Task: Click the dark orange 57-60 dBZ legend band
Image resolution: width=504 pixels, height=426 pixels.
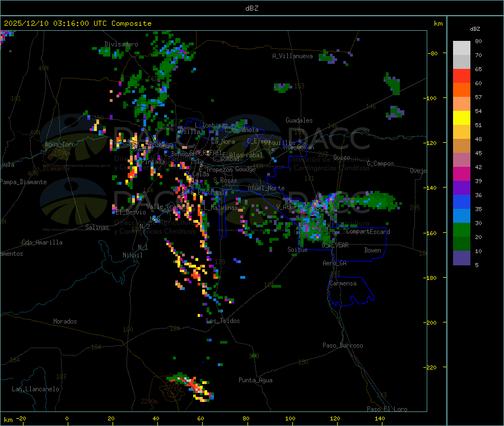Action: 461,90
